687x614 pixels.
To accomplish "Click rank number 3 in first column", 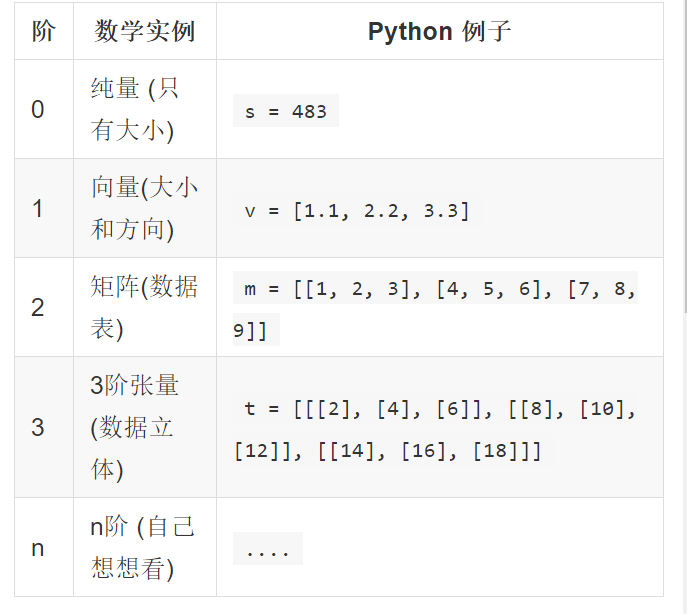I will coord(38,428).
